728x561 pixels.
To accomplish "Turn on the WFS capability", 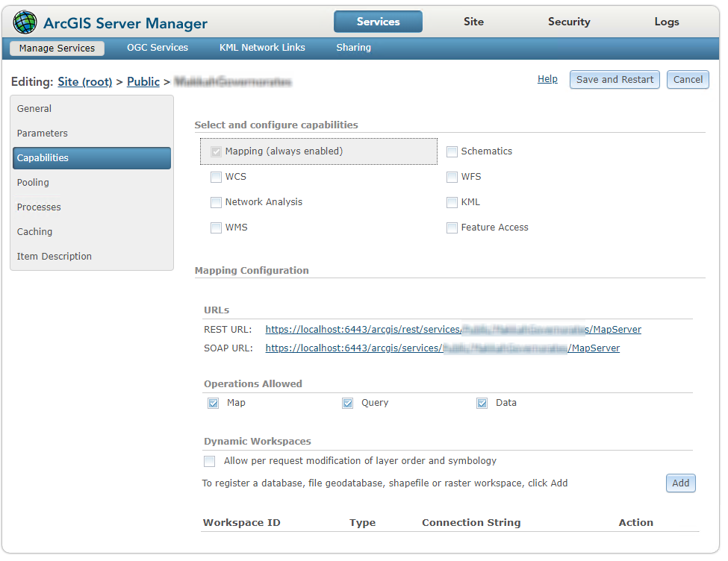I will pyautogui.click(x=452, y=178).
